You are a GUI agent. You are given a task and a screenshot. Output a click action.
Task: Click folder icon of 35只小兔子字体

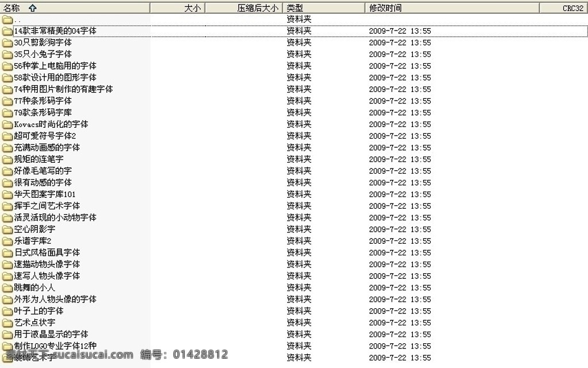click(x=7, y=55)
